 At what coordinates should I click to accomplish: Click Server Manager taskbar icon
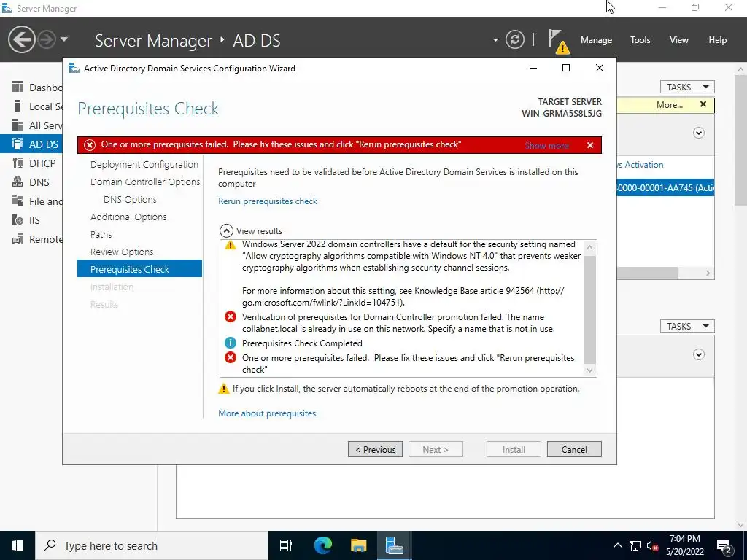click(x=395, y=545)
